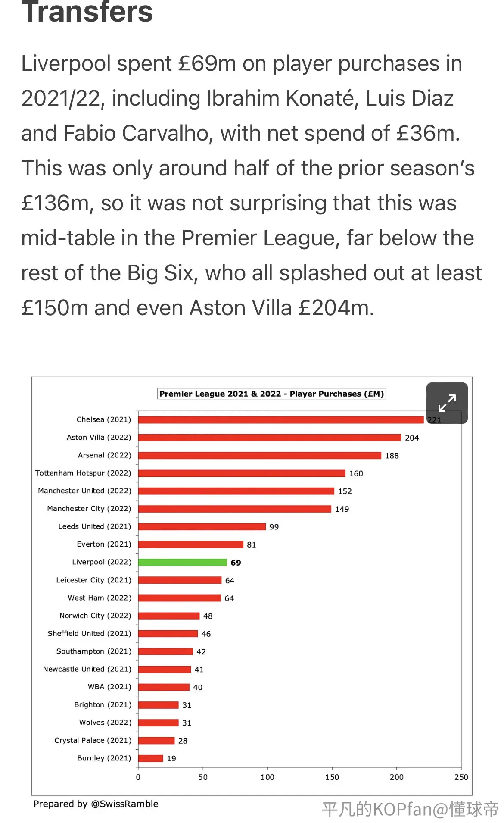This screenshot has height=823, width=504.
Task: Expand the chart image to fullscreen
Action: coord(447,403)
